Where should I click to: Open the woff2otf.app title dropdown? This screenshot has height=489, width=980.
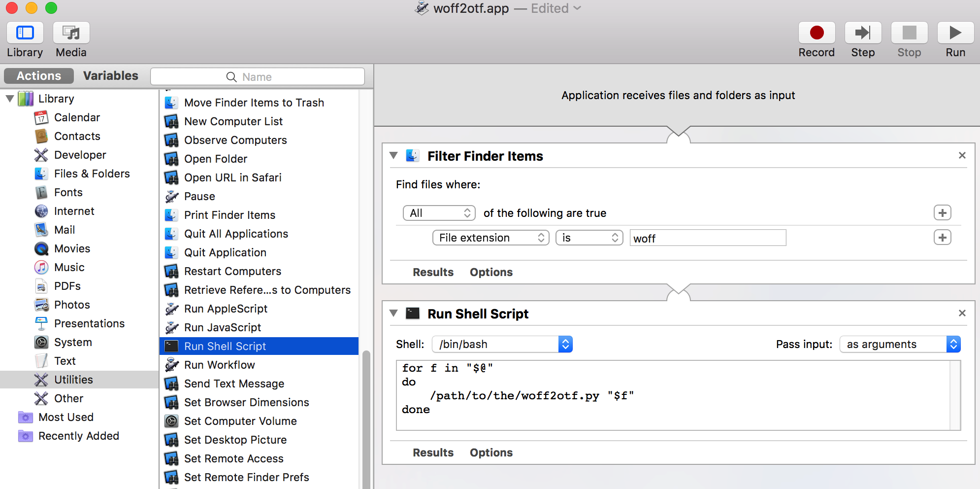click(x=577, y=8)
